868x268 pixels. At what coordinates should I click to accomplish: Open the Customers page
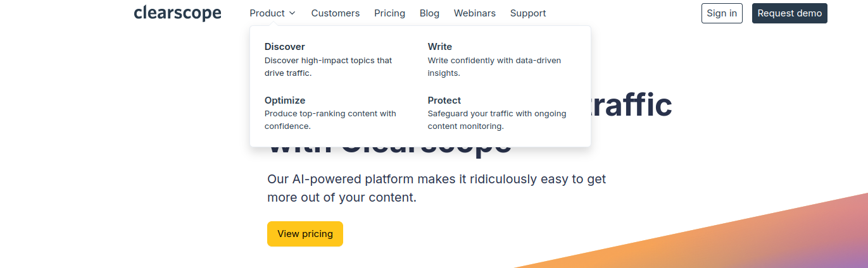(335, 13)
